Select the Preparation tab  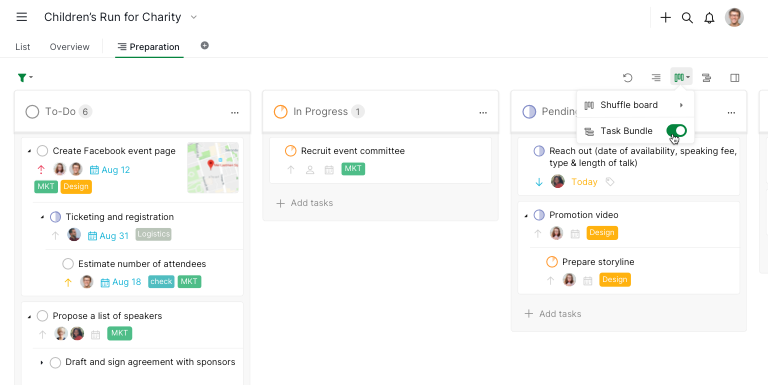149,47
